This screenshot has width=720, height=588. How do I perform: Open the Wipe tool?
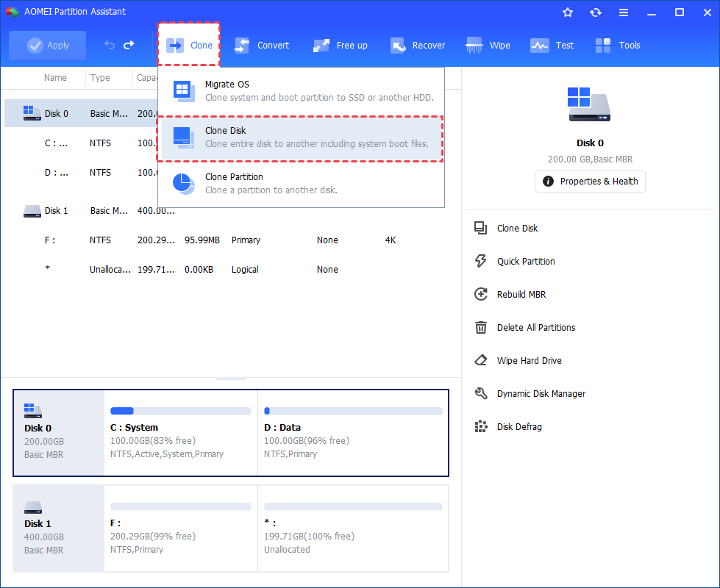488,45
